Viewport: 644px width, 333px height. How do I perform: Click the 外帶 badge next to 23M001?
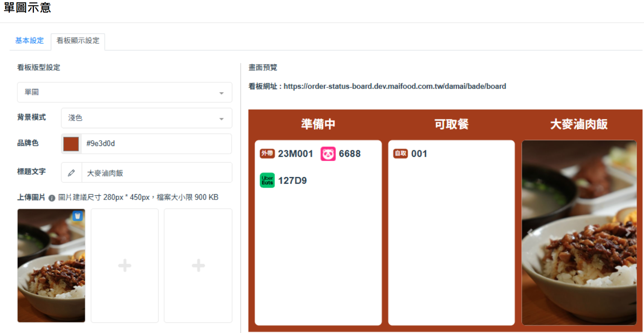click(267, 153)
